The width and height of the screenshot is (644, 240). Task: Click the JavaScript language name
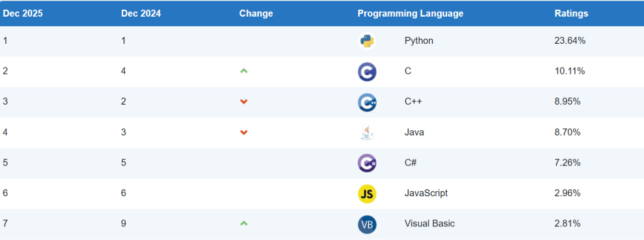tap(426, 193)
